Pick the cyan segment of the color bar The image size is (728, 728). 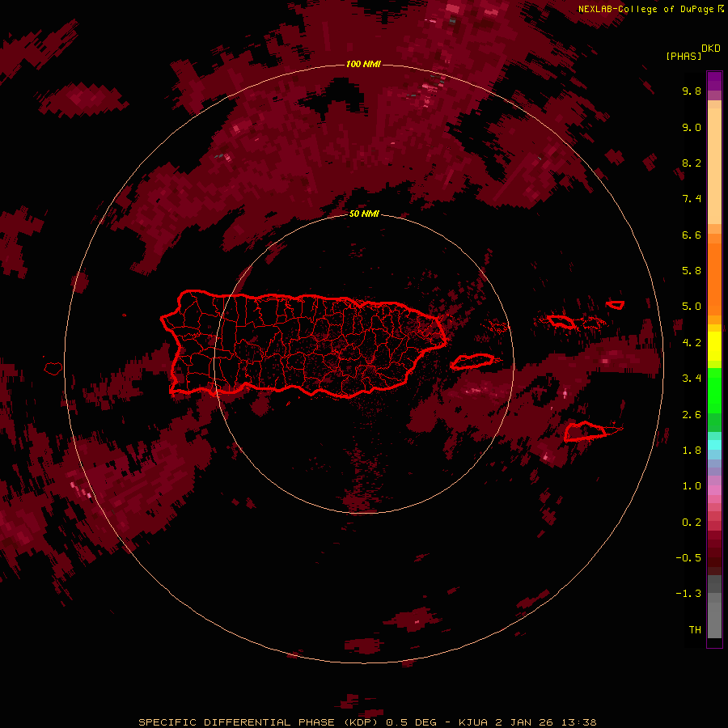pyautogui.click(x=714, y=445)
